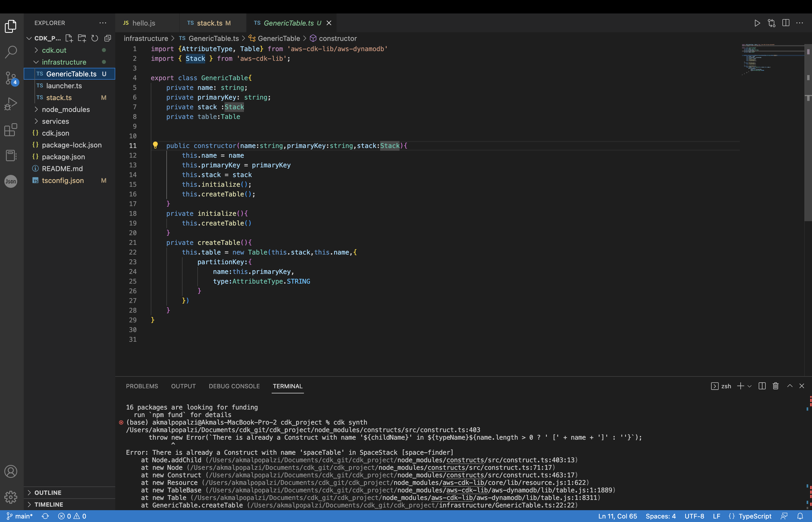Screen dimensions: 812x522
Task: Open the DEBUG CONSOLE panel tab
Action: [234, 386]
